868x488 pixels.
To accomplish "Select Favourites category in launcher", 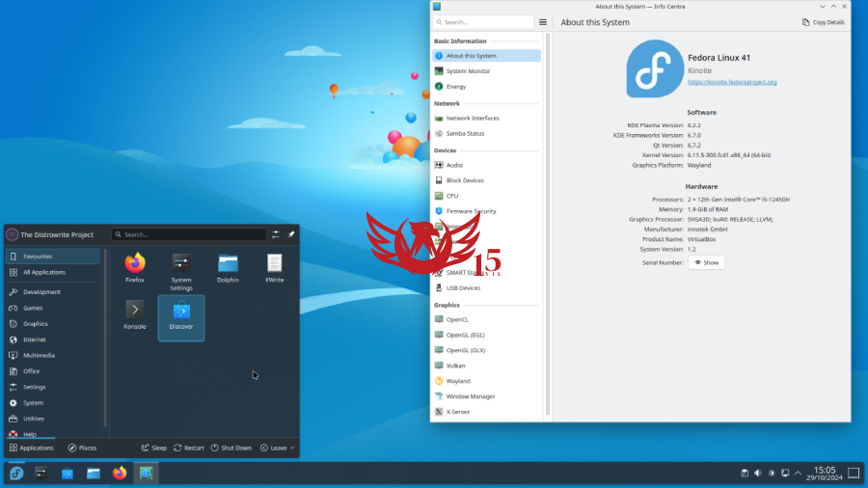I will coord(53,257).
